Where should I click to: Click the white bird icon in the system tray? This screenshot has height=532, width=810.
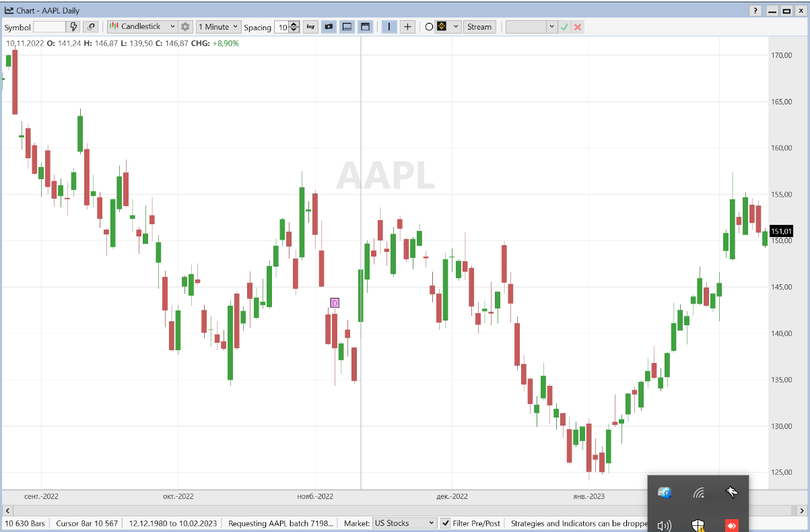[732, 493]
